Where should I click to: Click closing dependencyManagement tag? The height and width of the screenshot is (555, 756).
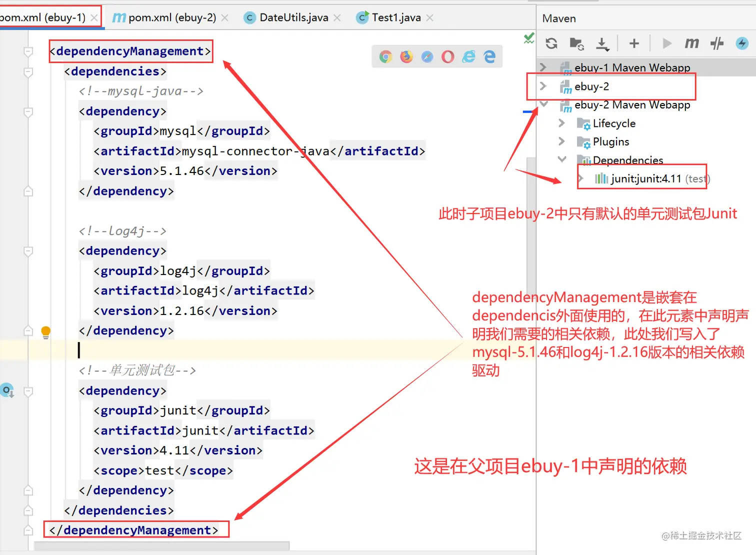pyautogui.click(x=134, y=530)
